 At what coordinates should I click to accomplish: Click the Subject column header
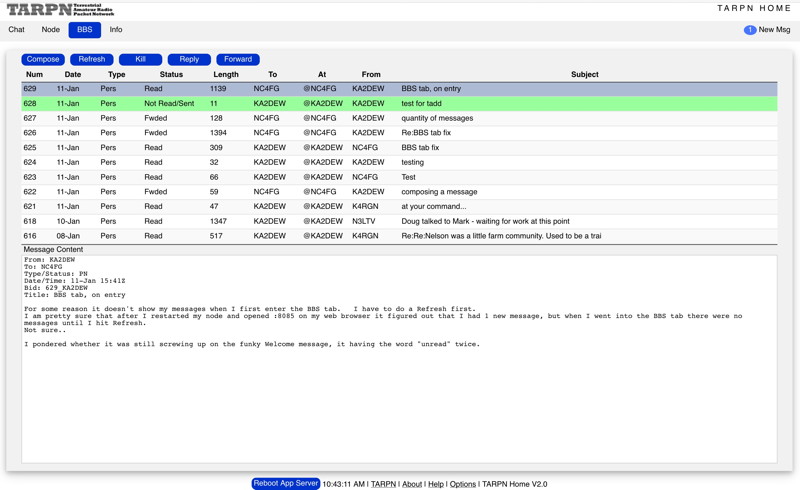click(x=585, y=74)
